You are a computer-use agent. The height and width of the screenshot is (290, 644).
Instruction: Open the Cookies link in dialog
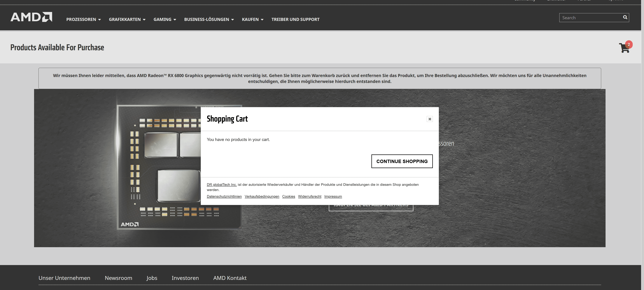[x=288, y=196]
